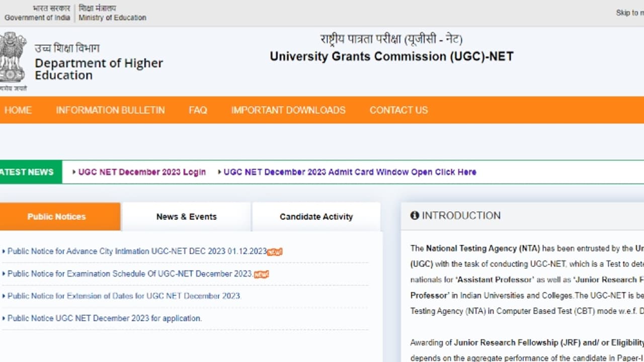Click the new badge after Examination Schedule notice
644x362 pixels.
pyautogui.click(x=261, y=274)
